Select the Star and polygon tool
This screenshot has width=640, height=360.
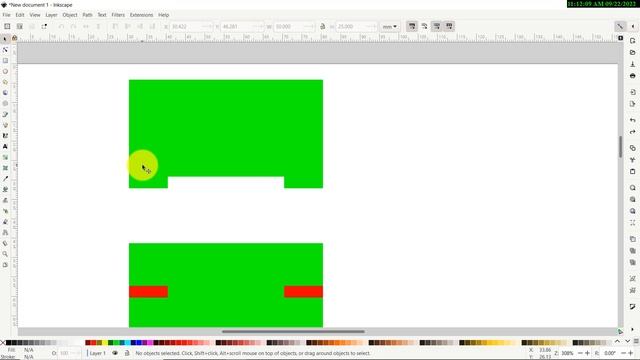pyautogui.click(x=5, y=82)
